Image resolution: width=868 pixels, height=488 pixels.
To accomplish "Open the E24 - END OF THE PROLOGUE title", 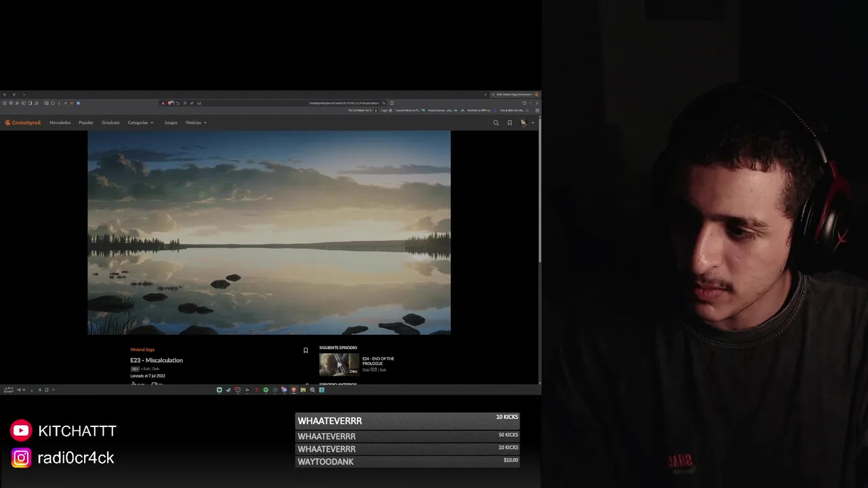I will coord(378,361).
